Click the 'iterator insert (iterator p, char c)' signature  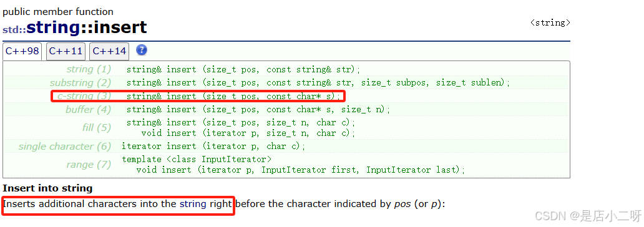(x=213, y=147)
